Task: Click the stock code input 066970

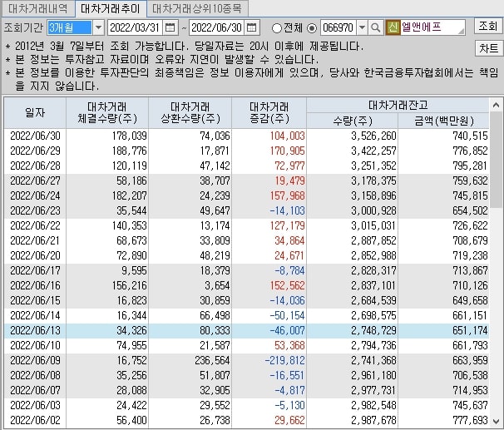Action: [338, 27]
